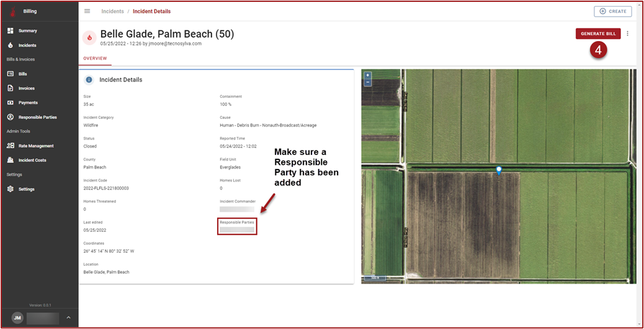Click the Payments icon in sidebar

pos(11,102)
